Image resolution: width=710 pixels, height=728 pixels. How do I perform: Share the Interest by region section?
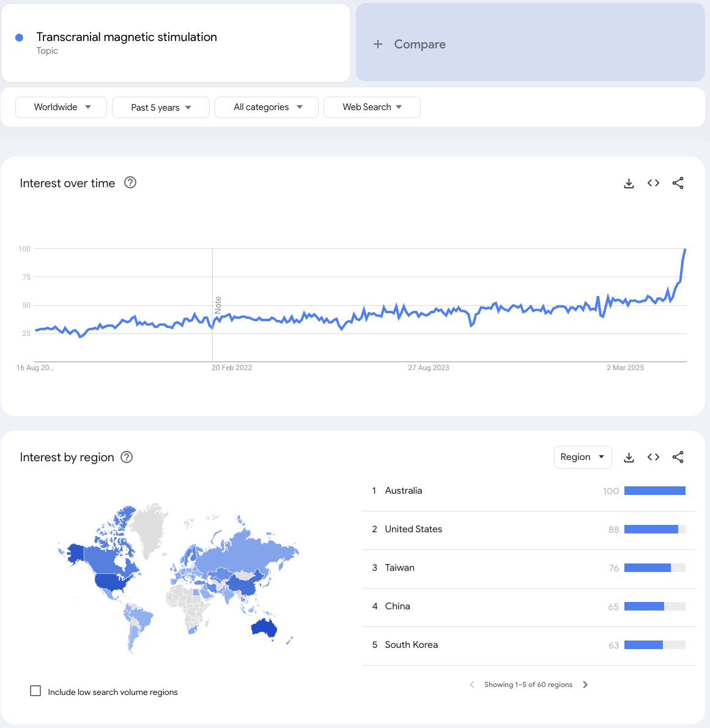[x=678, y=457]
